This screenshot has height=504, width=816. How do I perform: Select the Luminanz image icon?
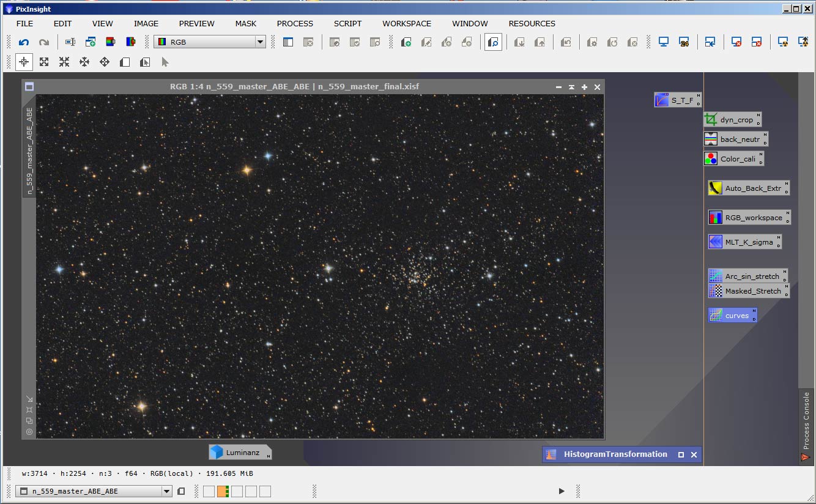coord(240,452)
